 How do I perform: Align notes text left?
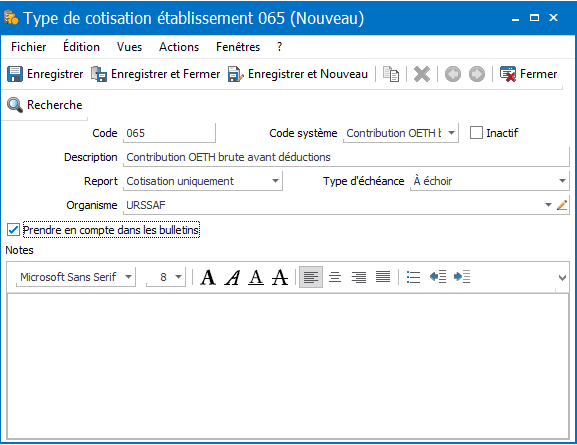311,277
